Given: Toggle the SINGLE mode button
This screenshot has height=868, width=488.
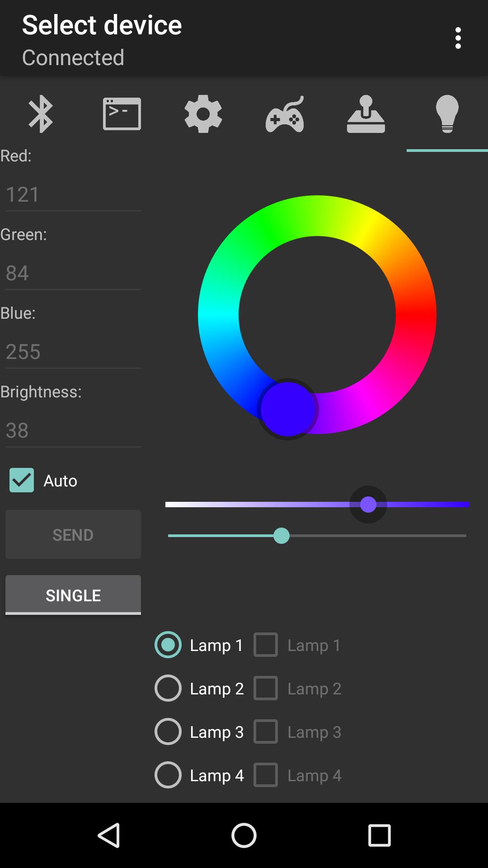Looking at the screenshot, I should [73, 595].
